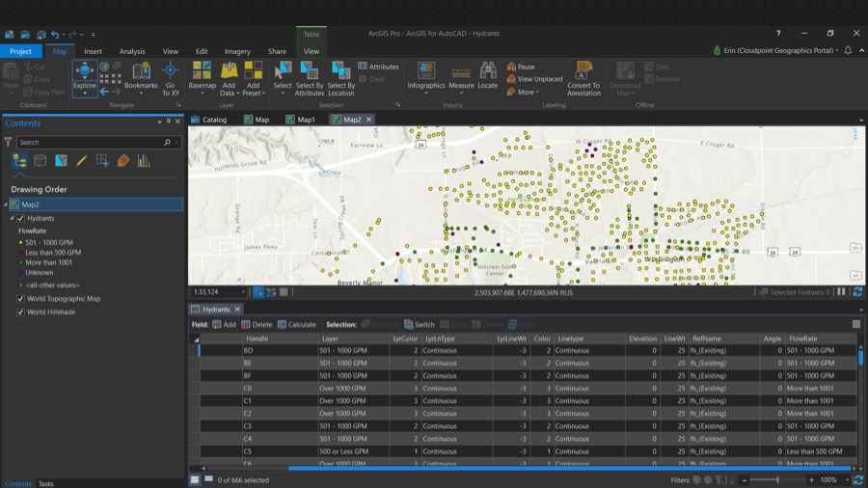Click the List By Selection icon
868x488 pixels.
[61, 161]
